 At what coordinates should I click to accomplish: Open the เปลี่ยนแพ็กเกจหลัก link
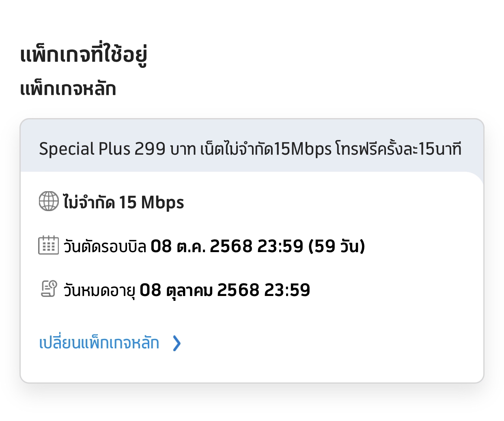(99, 343)
